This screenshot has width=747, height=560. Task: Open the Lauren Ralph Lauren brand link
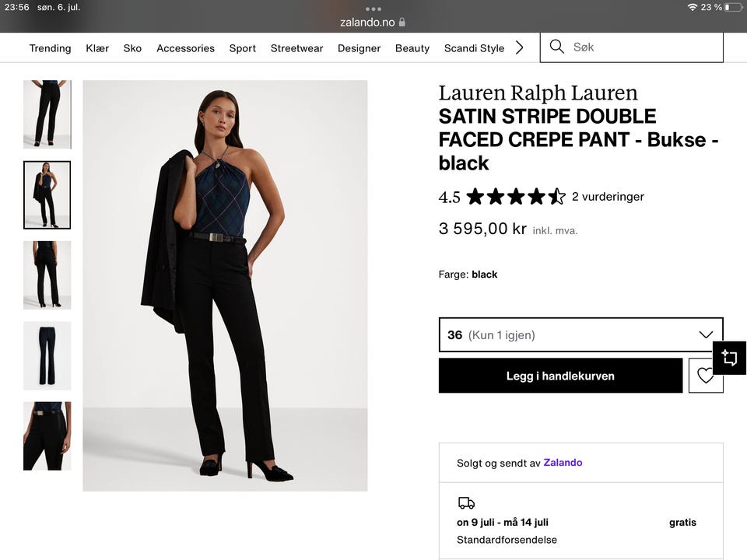pyautogui.click(x=538, y=93)
